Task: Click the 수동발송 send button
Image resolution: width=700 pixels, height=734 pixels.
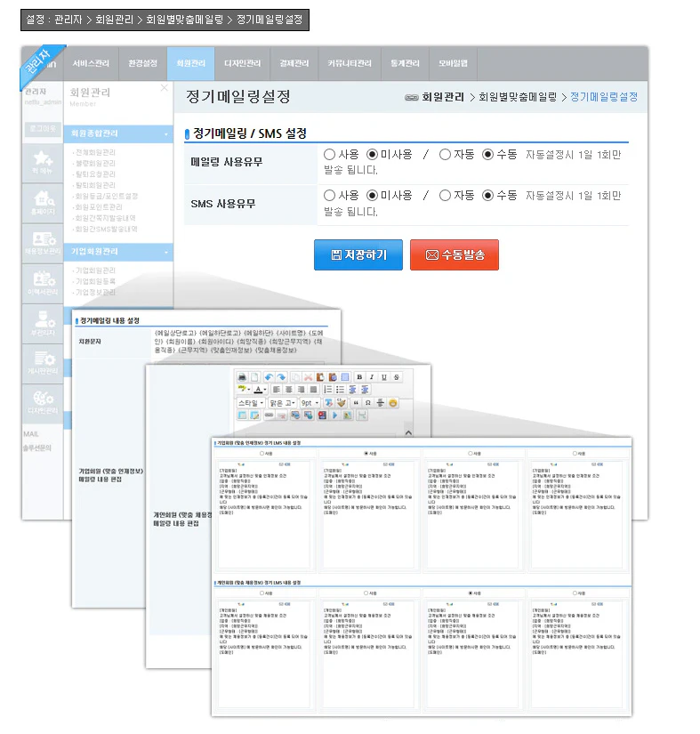Action: [x=455, y=254]
